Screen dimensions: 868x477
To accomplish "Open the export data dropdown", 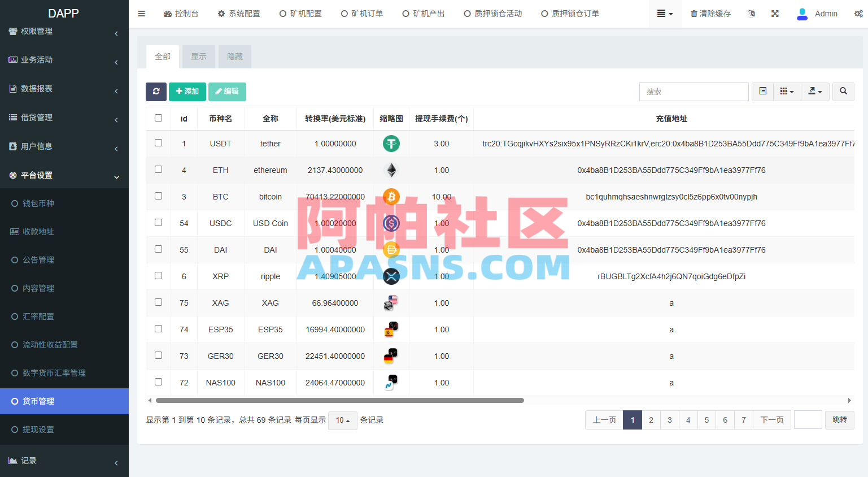I will pyautogui.click(x=815, y=92).
